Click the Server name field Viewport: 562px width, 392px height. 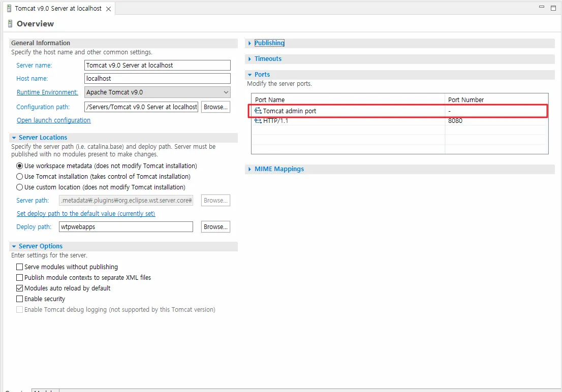click(158, 65)
